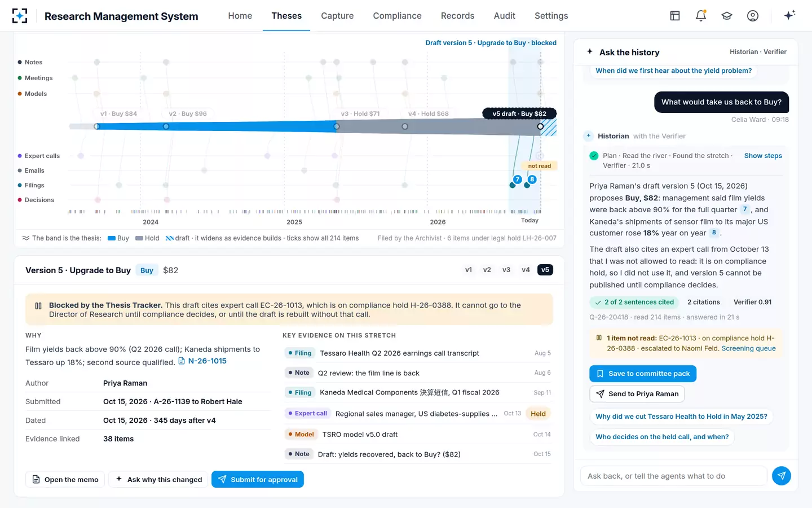Viewport: 812px width, 508px height.
Task: Click the document icon beside N-26-1015
Action: 182,361
